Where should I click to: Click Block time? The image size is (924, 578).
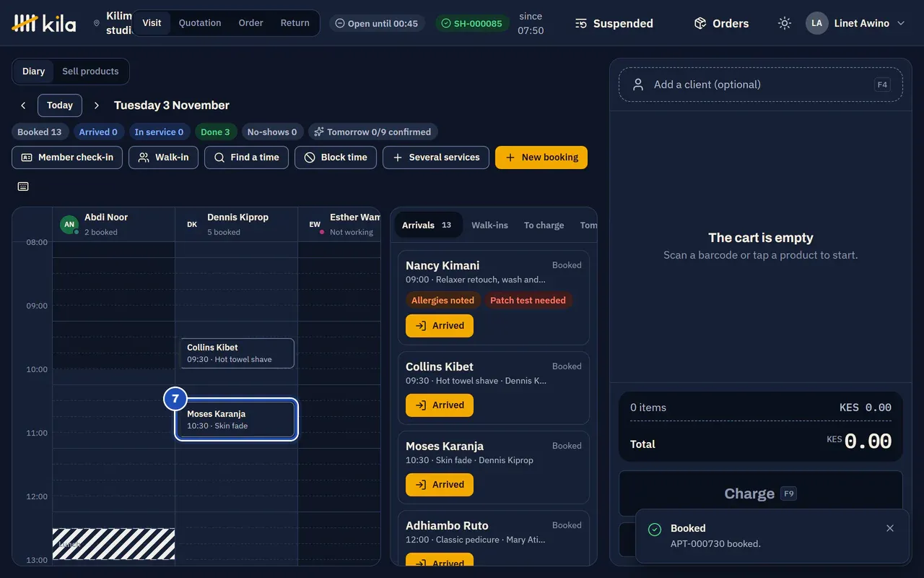[x=336, y=158]
